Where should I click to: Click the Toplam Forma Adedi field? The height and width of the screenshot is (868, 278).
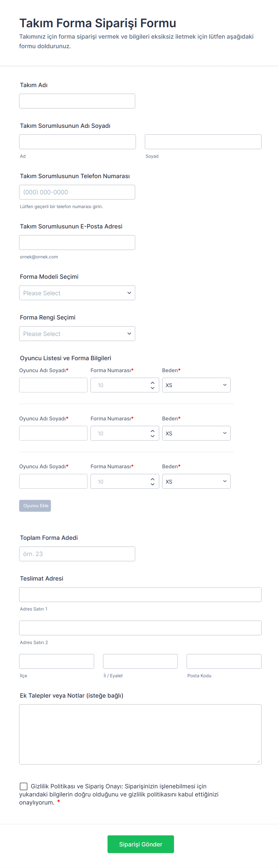(77, 554)
